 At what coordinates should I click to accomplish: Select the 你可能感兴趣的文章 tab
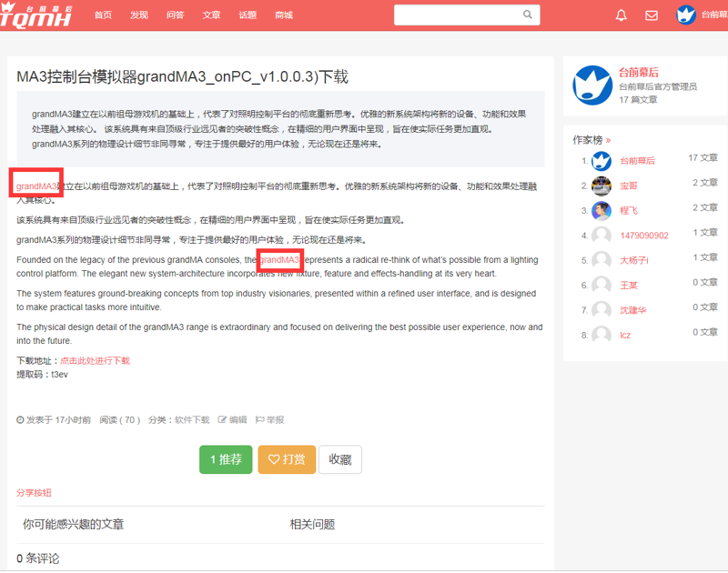[74, 524]
